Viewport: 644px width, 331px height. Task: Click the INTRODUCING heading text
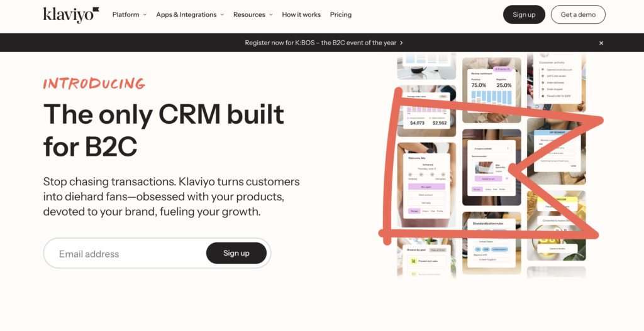94,84
